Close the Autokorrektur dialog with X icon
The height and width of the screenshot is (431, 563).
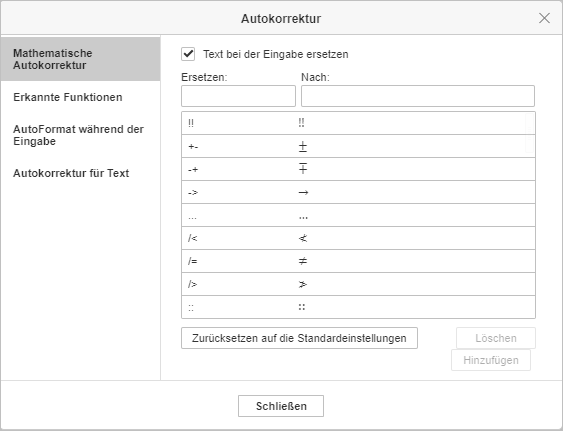(x=544, y=18)
